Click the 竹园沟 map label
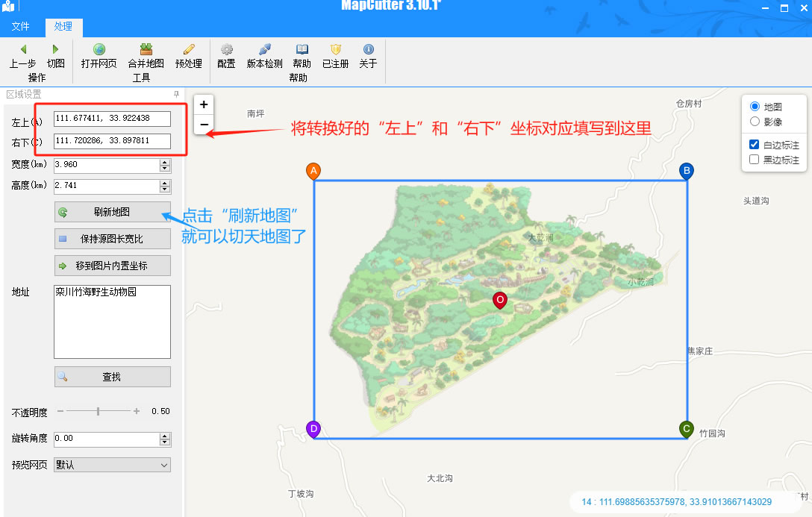 (712, 433)
